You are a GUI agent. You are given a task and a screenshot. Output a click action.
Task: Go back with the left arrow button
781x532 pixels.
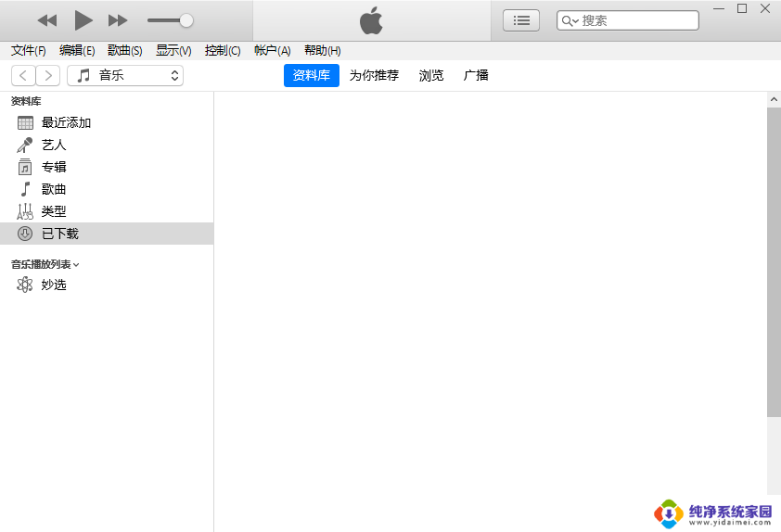[x=23, y=76]
